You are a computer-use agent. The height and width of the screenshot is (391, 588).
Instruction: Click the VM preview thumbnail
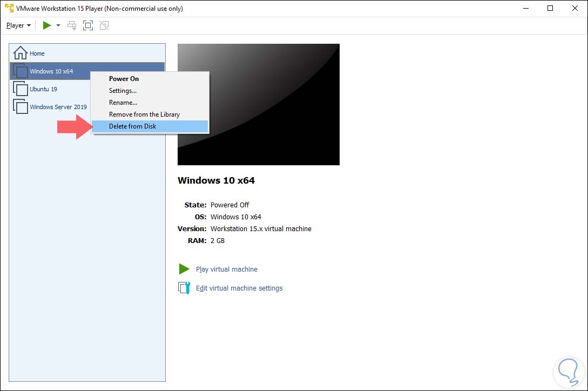(x=259, y=104)
